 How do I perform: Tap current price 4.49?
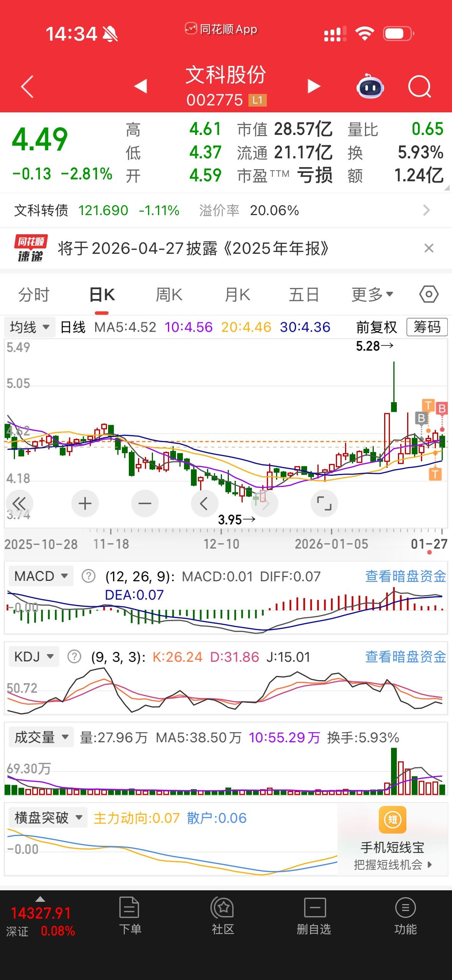40,139
